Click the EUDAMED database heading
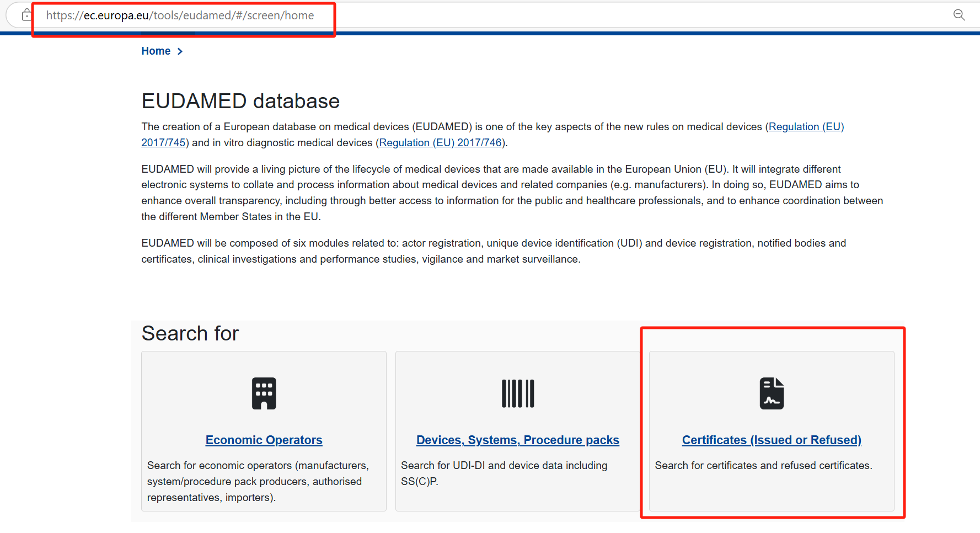 [x=240, y=102]
